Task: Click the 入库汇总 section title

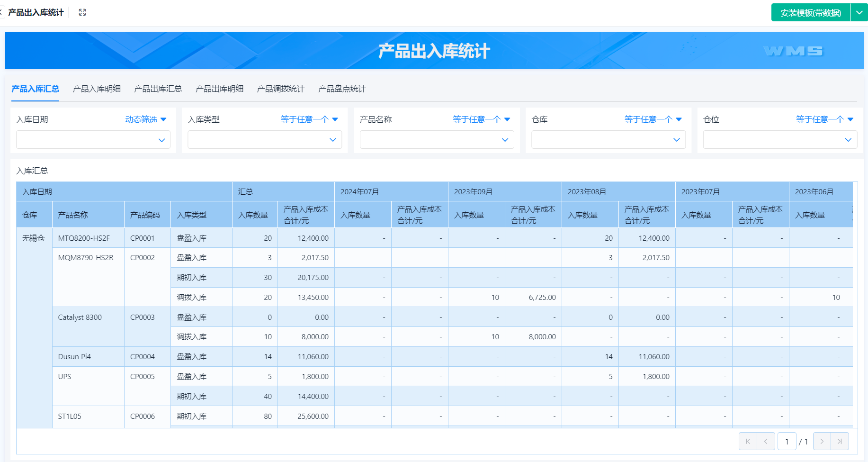Action: click(32, 171)
